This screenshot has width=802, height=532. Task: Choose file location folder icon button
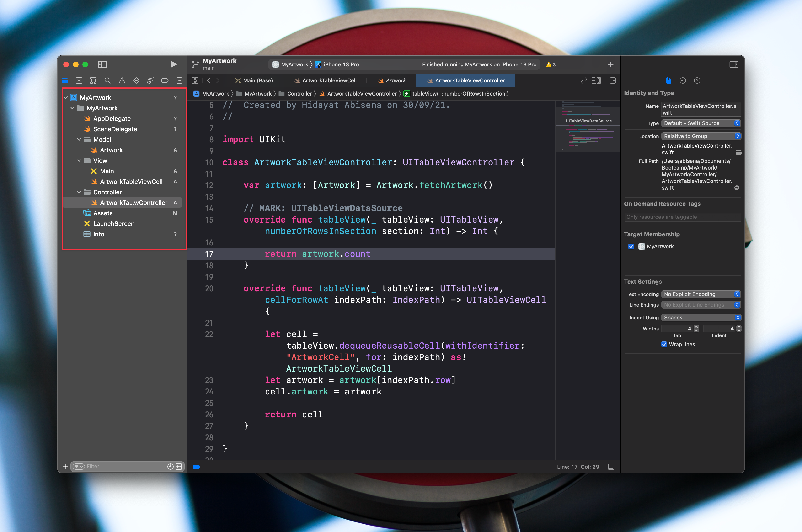pos(738,152)
